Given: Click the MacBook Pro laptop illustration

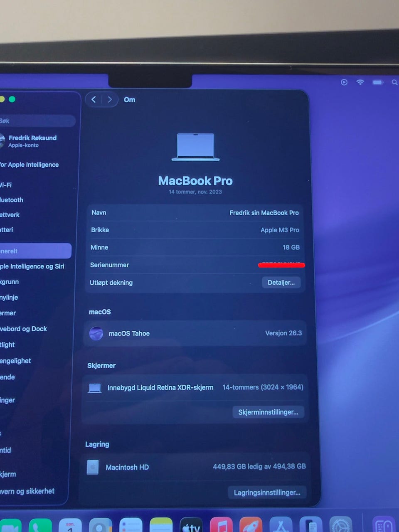Looking at the screenshot, I should (195, 147).
